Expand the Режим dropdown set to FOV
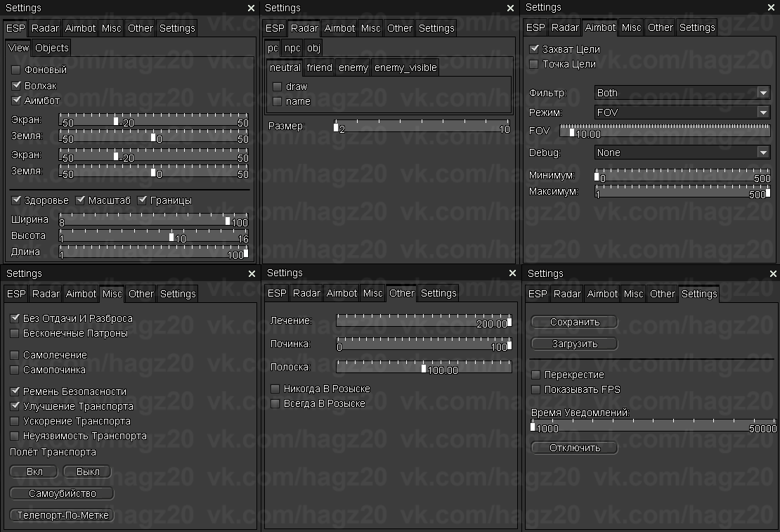 point(682,112)
